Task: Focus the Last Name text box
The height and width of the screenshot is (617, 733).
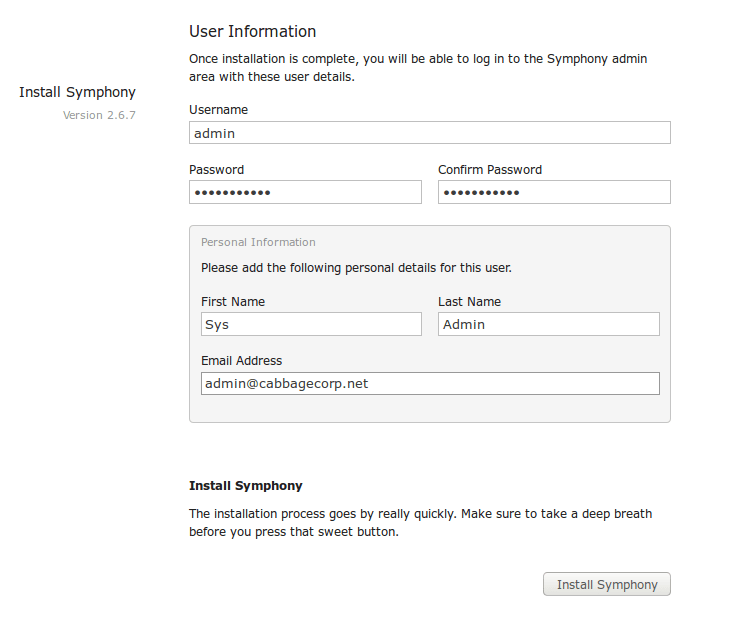Action: pyautogui.click(x=548, y=324)
